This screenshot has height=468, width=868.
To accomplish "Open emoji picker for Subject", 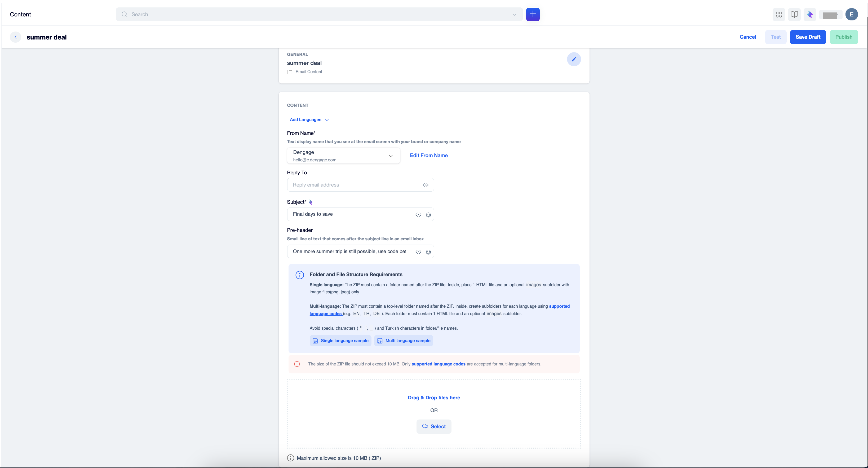I will point(428,215).
